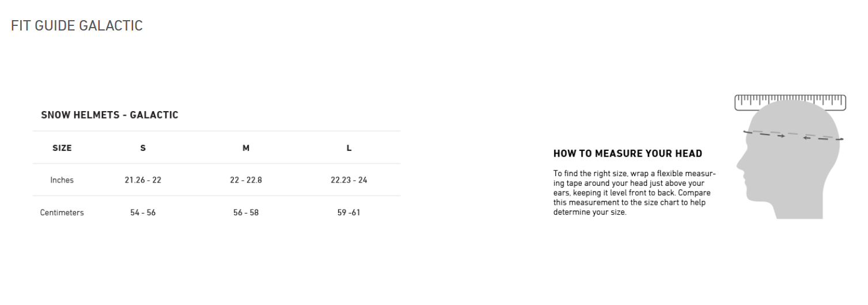Image resolution: width=868 pixels, height=305 pixels.
Task: Select the SIZE column header
Action: pos(62,148)
